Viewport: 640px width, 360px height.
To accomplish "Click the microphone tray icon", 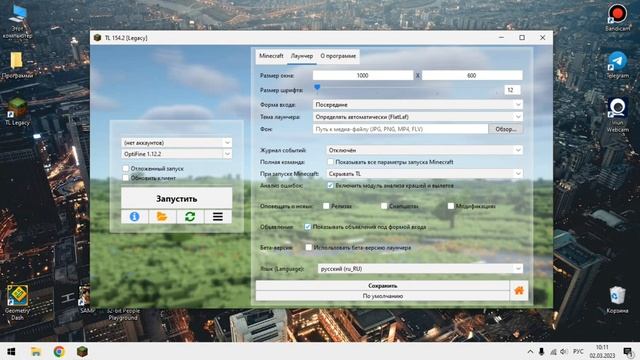I will (541, 352).
